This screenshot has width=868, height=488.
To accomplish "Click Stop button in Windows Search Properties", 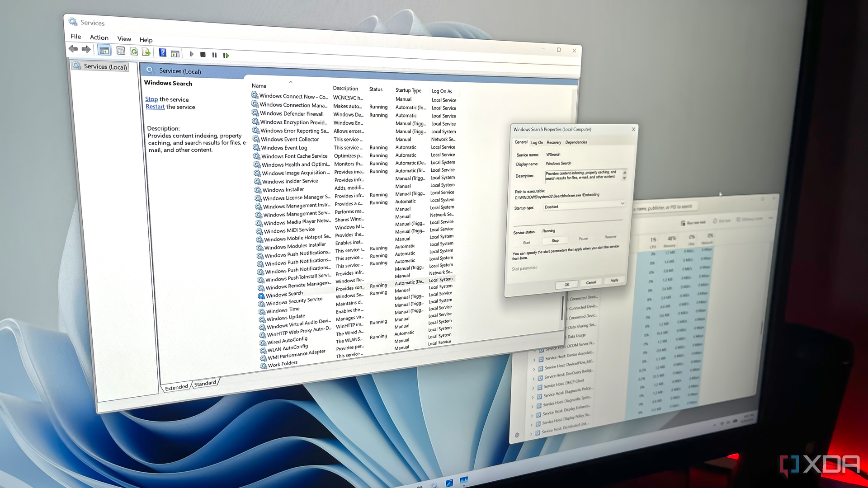I will [555, 241].
